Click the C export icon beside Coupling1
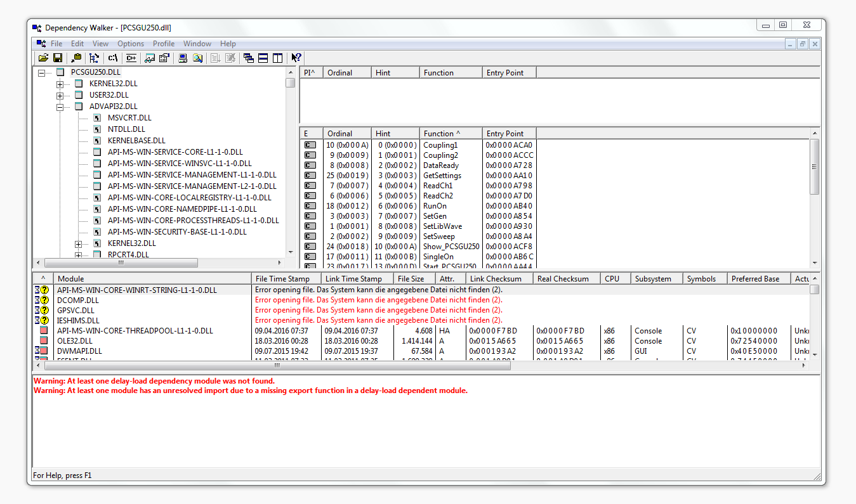856x504 pixels. pyautogui.click(x=310, y=145)
